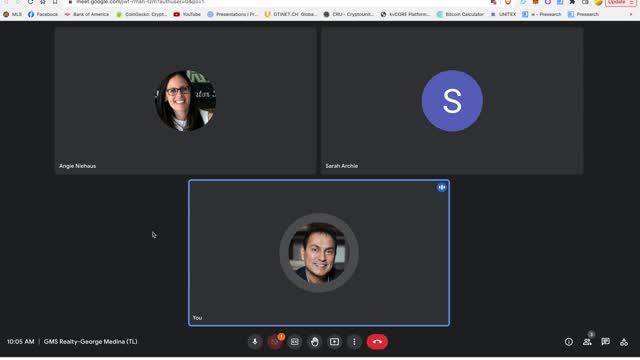Select Sarah Archie avatar tile
The image size is (640, 360).
click(452, 100)
